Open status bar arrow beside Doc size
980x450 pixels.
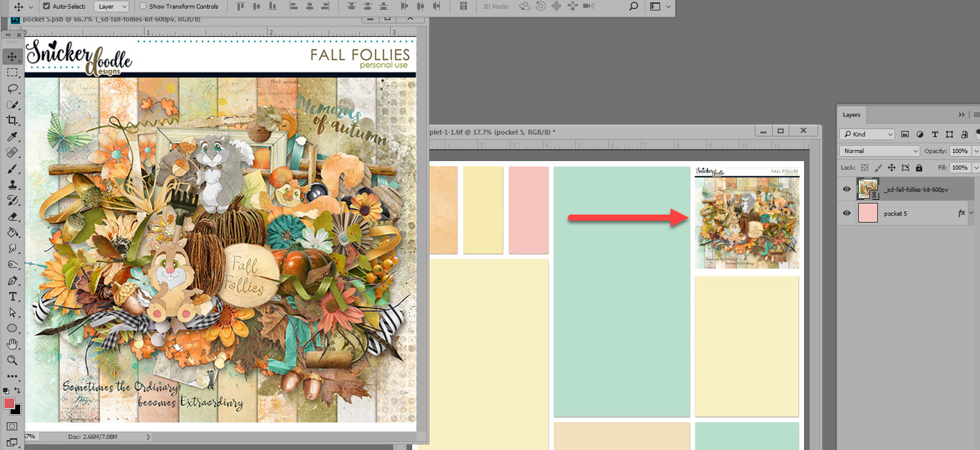tap(148, 437)
